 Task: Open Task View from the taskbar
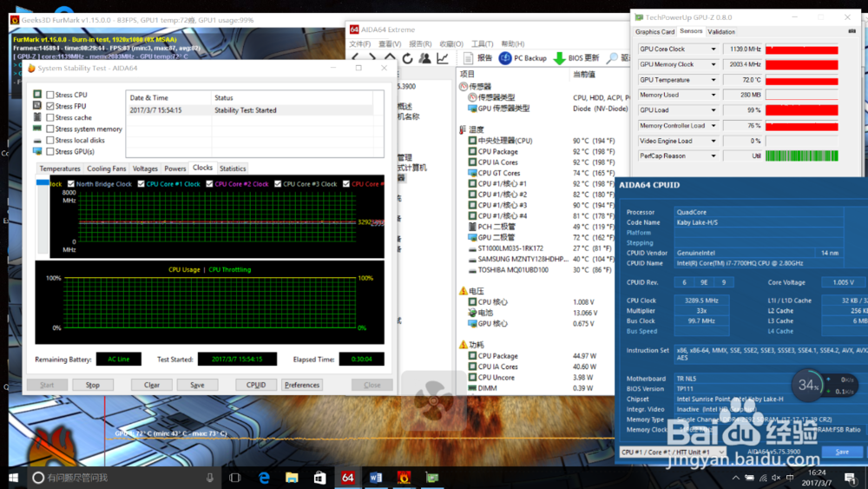click(234, 478)
